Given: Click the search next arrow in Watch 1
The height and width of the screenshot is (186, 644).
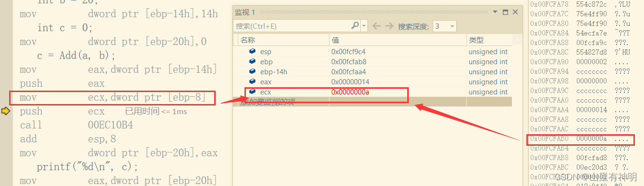Looking at the screenshot, I should coord(389,26).
